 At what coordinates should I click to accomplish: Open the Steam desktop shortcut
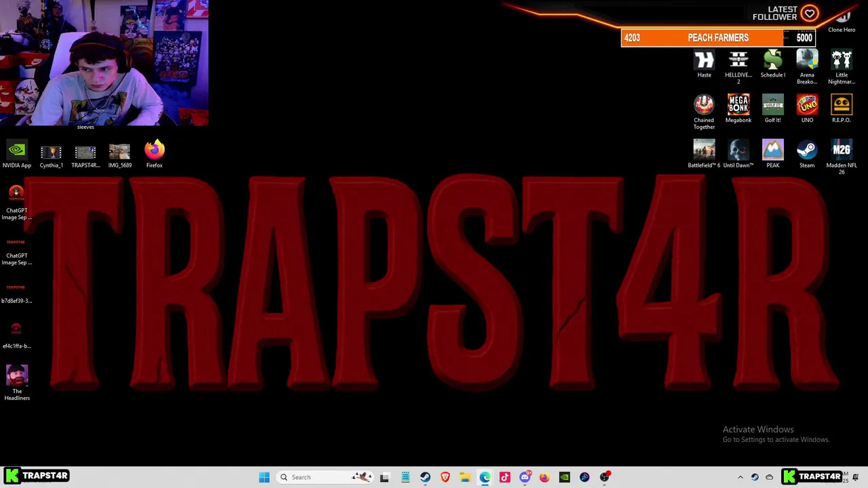807,155
